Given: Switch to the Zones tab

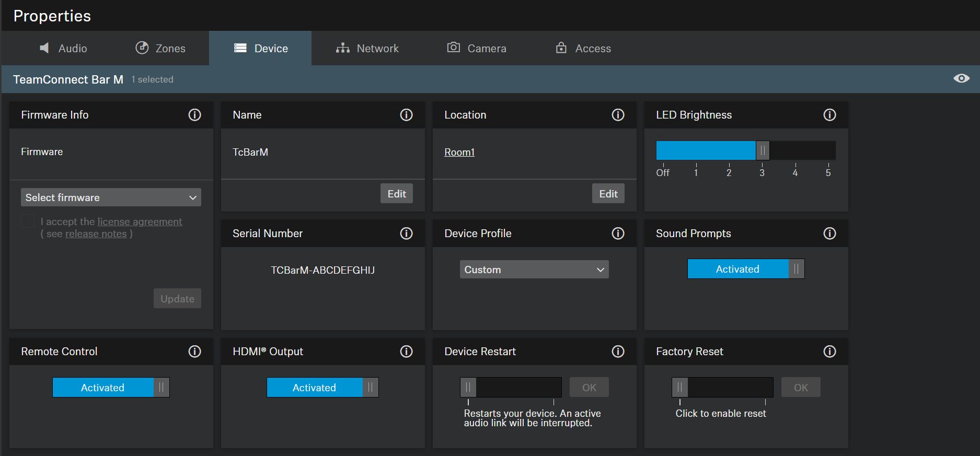Looking at the screenshot, I should pos(160,48).
